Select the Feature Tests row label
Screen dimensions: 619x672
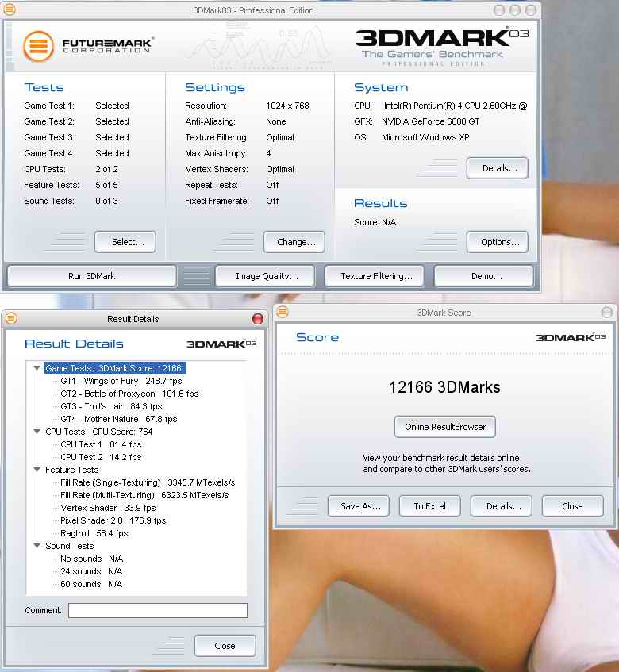pos(72,470)
